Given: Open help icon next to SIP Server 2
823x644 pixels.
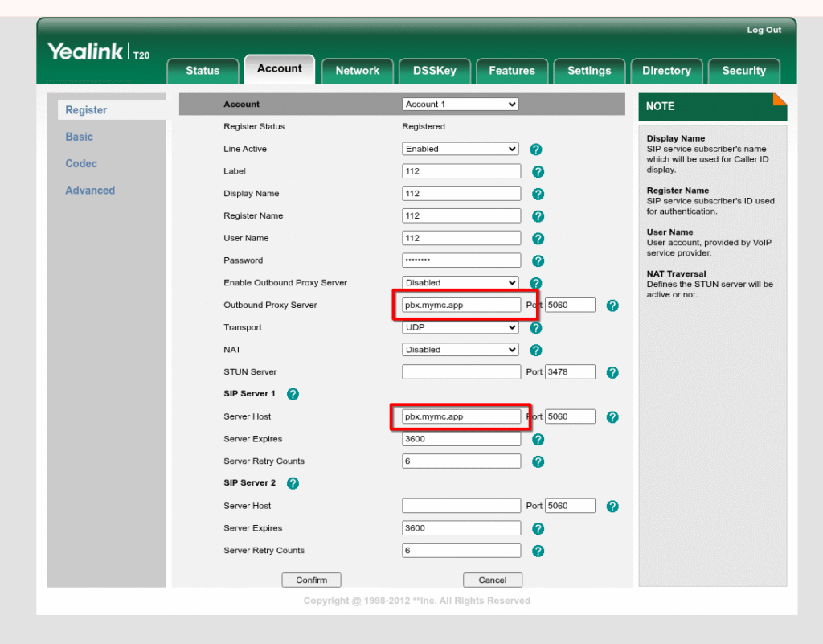Looking at the screenshot, I should click(293, 483).
